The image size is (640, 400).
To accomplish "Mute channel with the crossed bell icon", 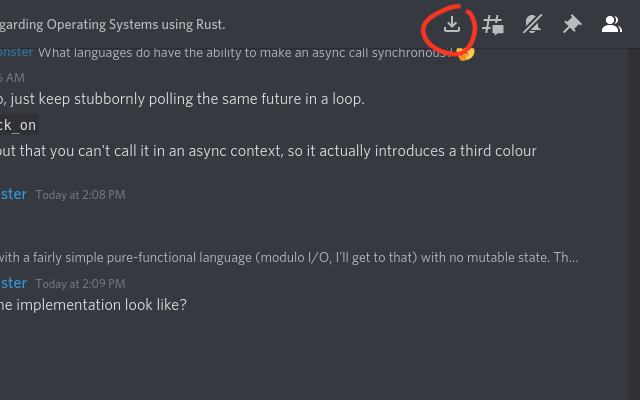I will tap(532, 24).
